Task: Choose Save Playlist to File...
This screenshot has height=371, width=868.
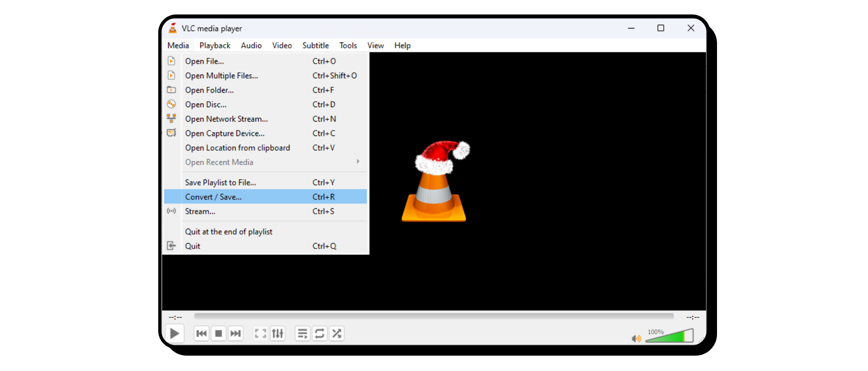Action: (265, 183)
